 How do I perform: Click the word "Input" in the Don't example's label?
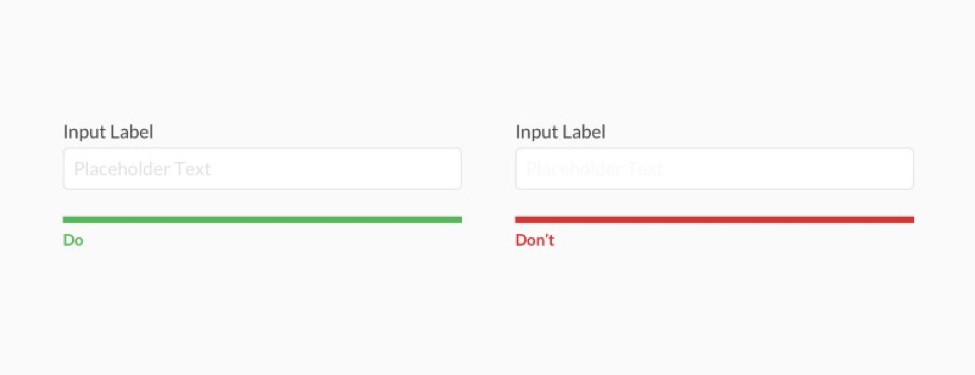537,133
